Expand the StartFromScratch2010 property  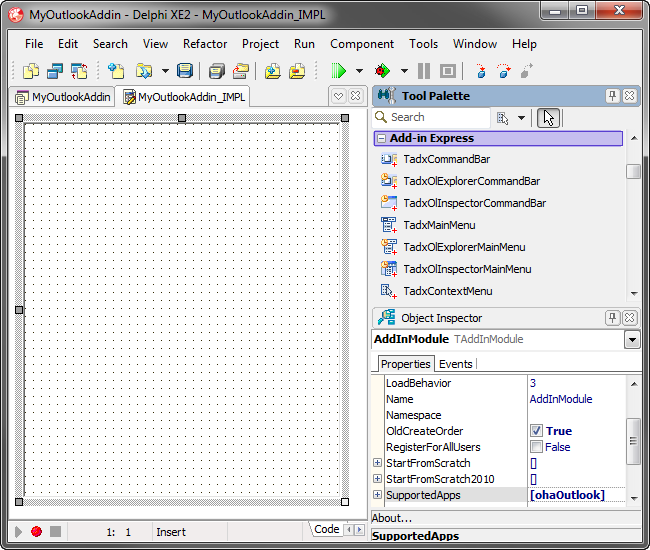(x=377, y=479)
